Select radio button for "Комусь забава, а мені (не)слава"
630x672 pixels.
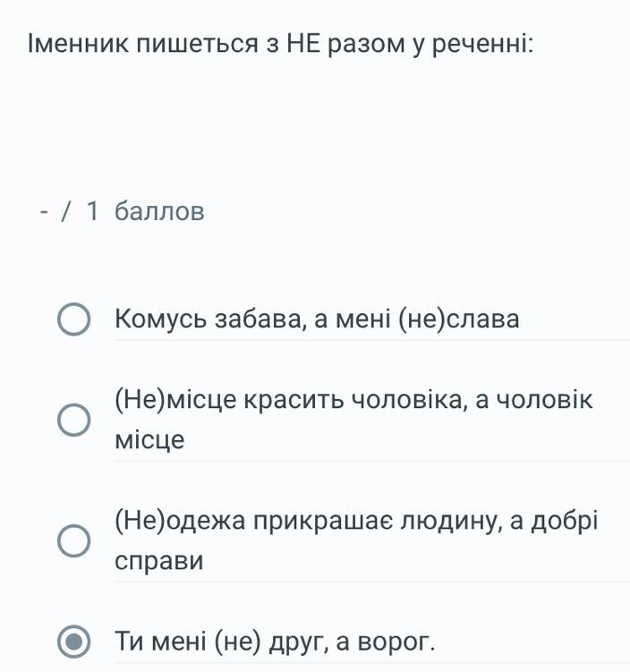pyautogui.click(x=73, y=320)
